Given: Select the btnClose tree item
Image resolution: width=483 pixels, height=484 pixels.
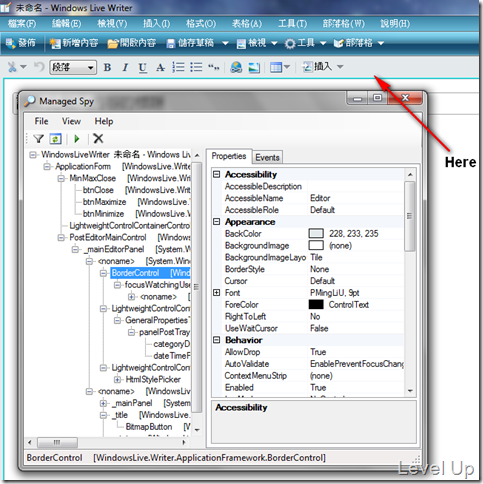Looking at the screenshot, I should coord(98,190).
